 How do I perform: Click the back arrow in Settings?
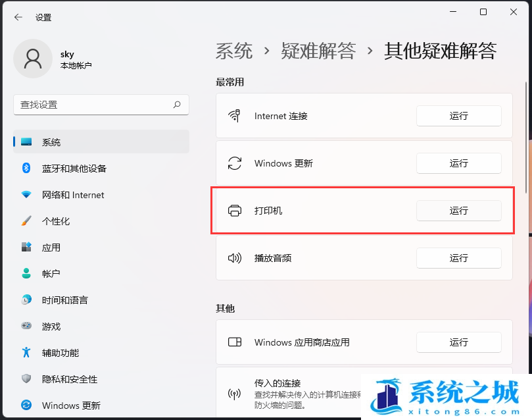point(18,17)
